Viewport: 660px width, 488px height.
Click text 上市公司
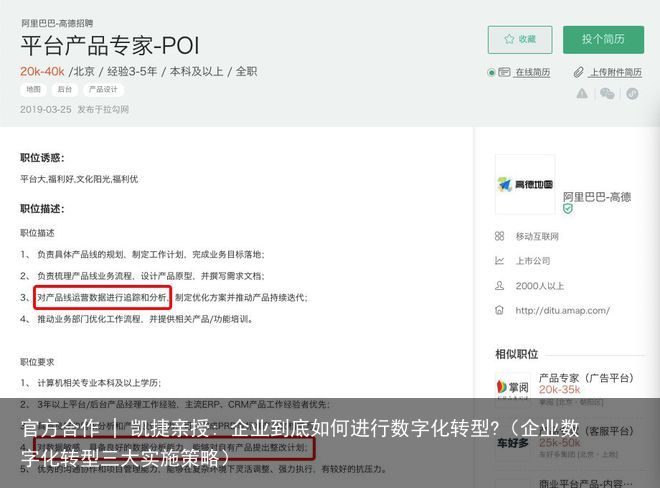click(533, 261)
